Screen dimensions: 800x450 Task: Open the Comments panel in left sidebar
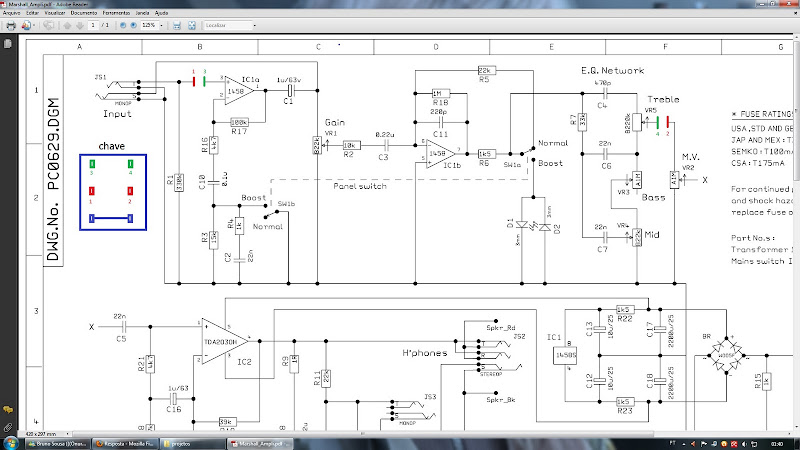point(7,410)
